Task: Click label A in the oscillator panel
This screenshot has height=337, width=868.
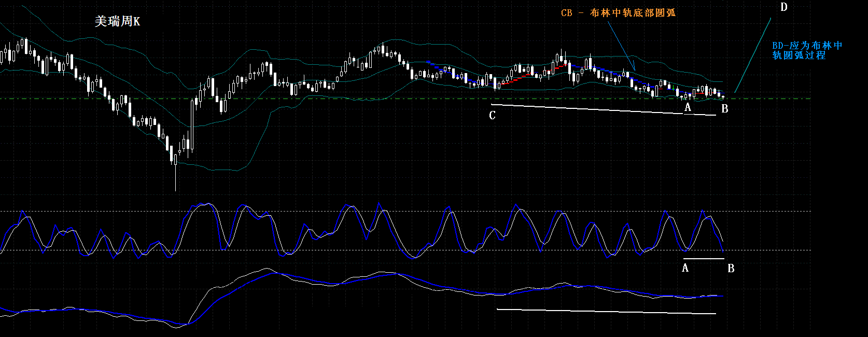Action: coord(685,268)
